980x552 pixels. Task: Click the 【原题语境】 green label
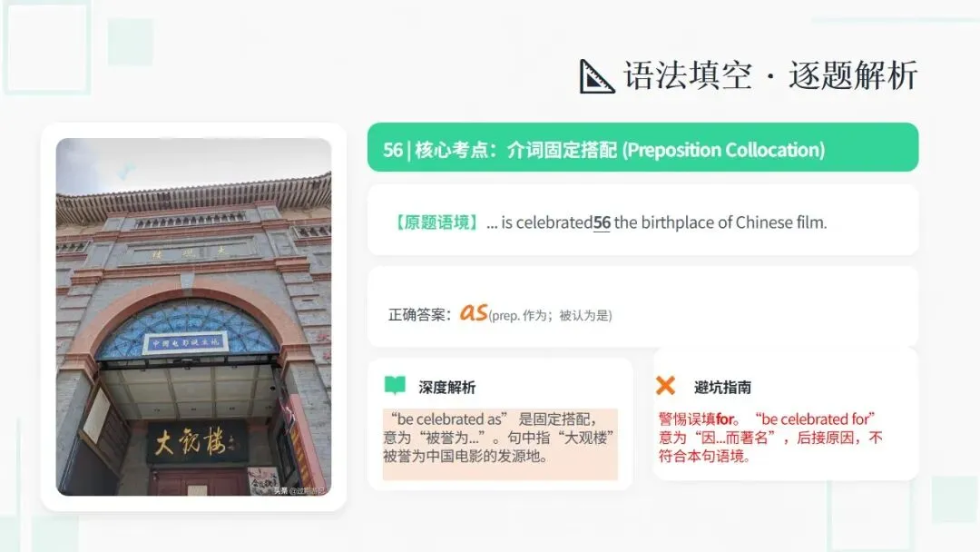(x=436, y=222)
